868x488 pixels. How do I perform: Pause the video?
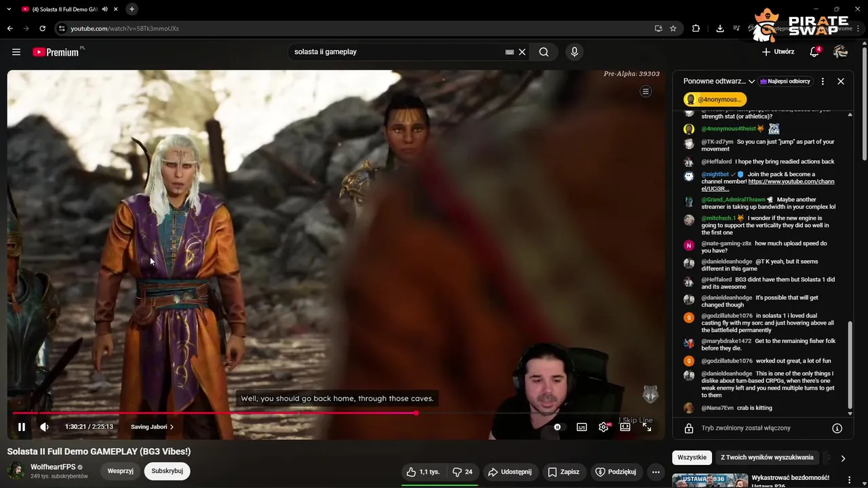tap(22, 427)
